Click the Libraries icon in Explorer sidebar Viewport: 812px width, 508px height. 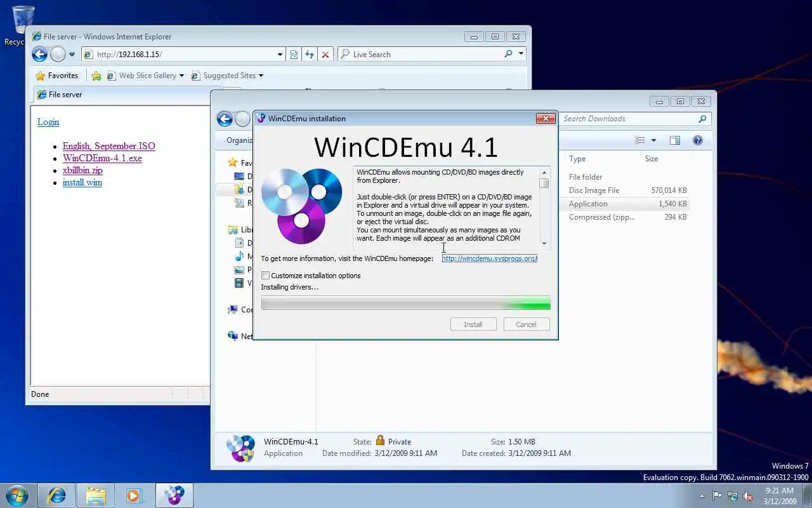(233, 230)
